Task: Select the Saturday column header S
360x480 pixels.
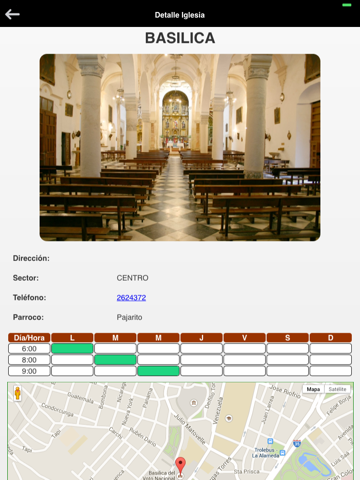Action: (288, 338)
